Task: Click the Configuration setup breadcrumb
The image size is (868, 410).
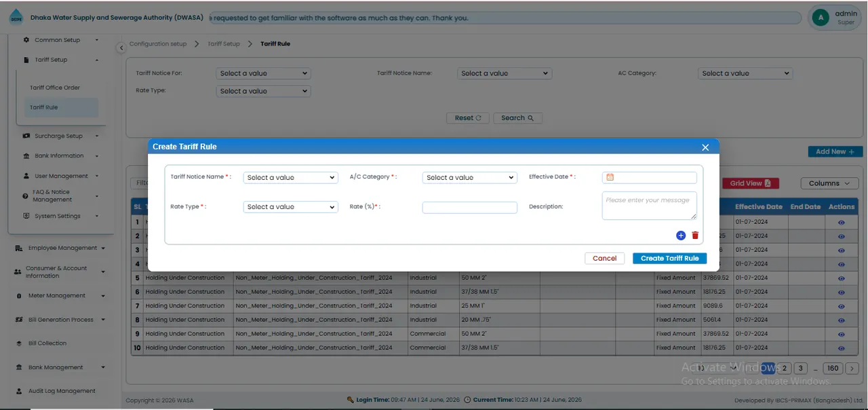Action: click(158, 44)
